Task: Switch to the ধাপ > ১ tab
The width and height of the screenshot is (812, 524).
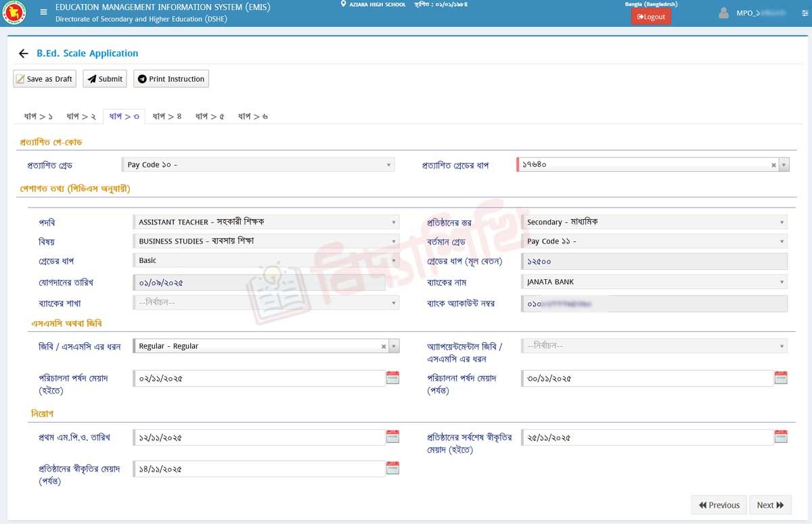Action: 39,116
